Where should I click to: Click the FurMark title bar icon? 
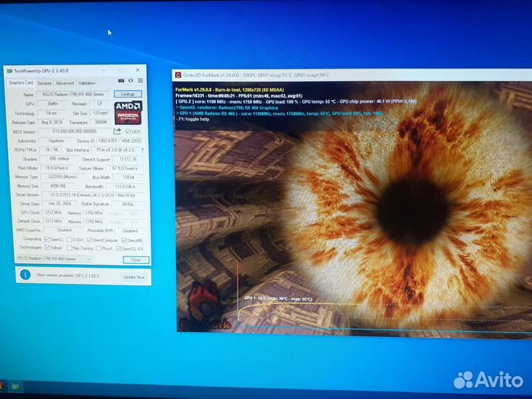click(x=178, y=75)
